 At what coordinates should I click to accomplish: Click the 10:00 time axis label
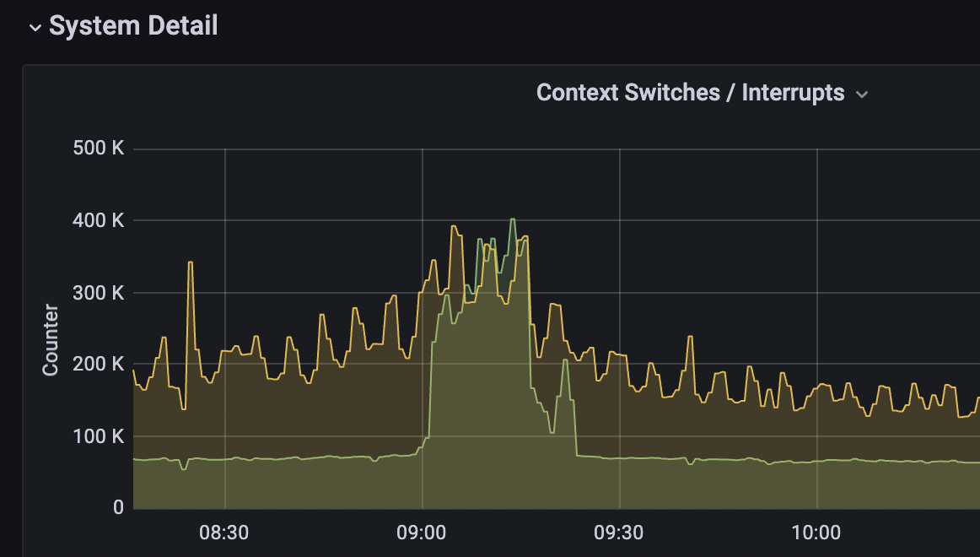tap(816, 533)
